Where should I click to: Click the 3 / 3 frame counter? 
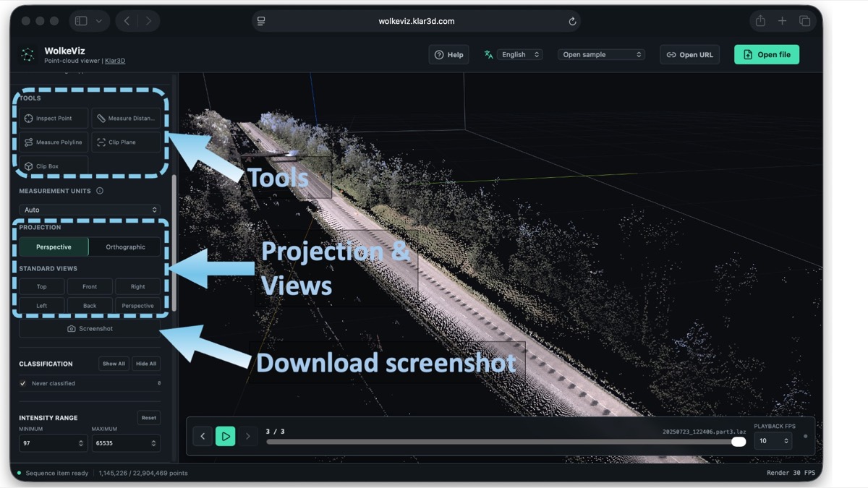[x=275, y=432]
